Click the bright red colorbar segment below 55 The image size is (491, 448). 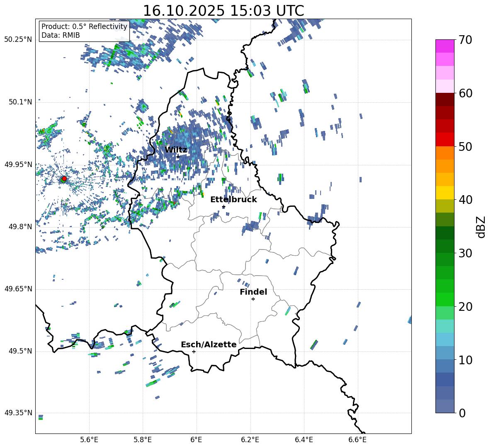coord(445,140)
